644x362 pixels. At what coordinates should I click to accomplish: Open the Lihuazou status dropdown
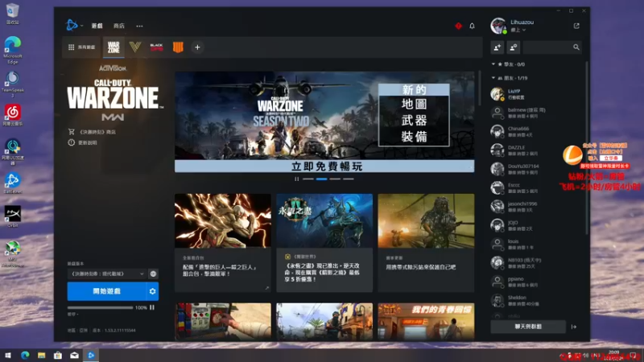click(518, 30)
